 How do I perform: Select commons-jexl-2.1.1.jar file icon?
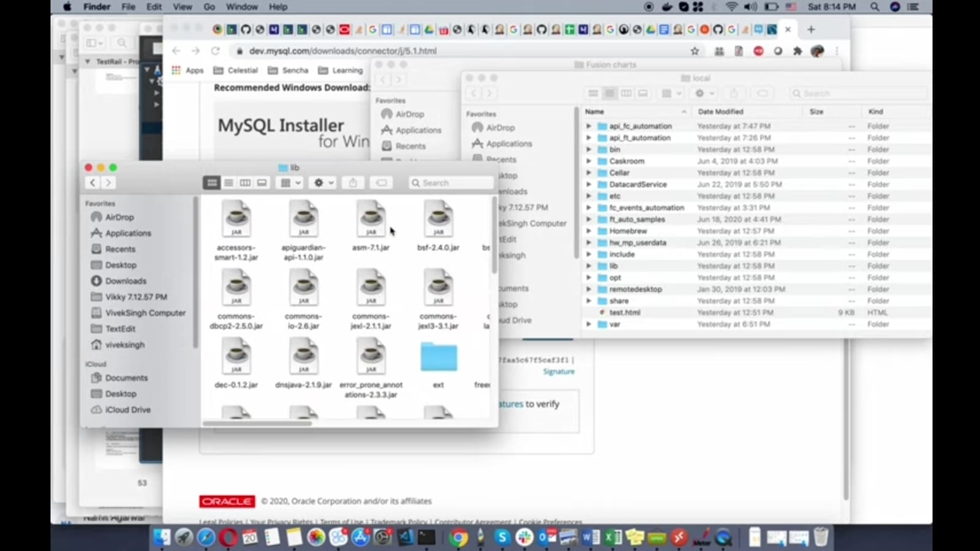point(371,288)
